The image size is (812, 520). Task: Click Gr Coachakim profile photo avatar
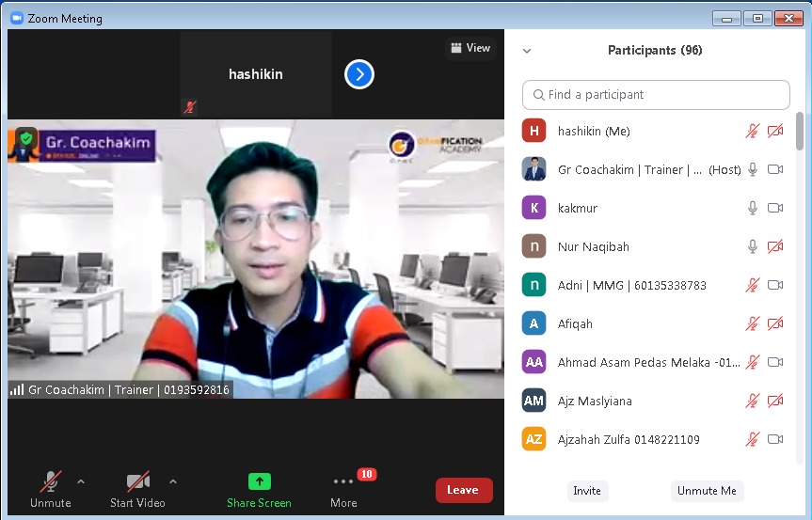(x=533, y=169)
